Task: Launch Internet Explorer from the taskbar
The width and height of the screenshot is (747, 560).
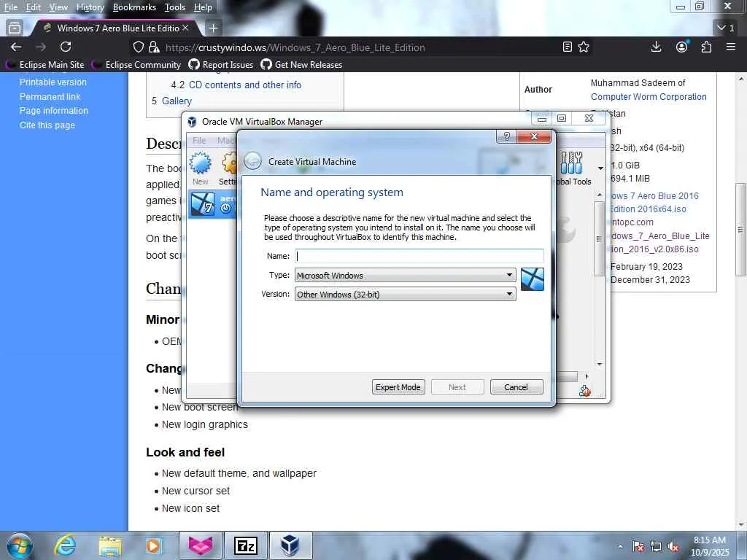Action: point(64,545)
